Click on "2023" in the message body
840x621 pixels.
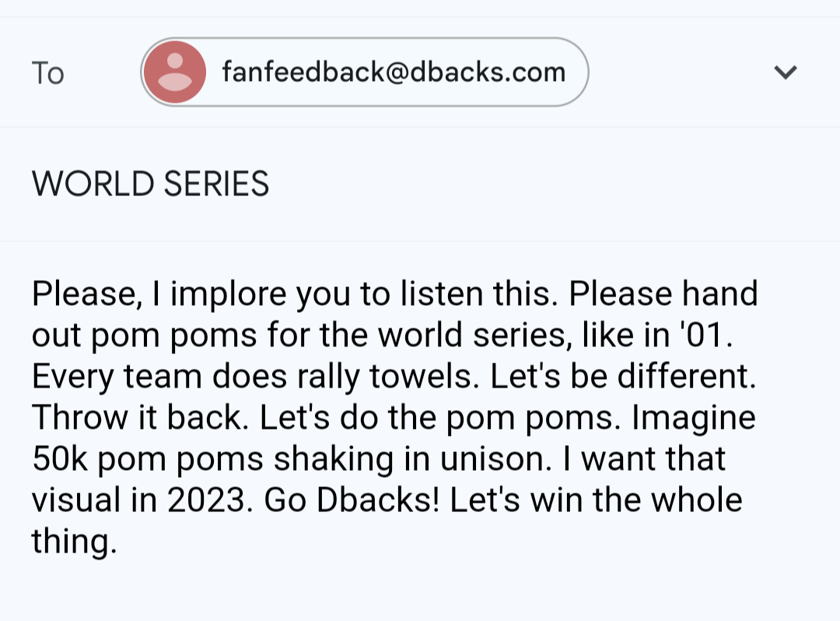pos(206,500)
